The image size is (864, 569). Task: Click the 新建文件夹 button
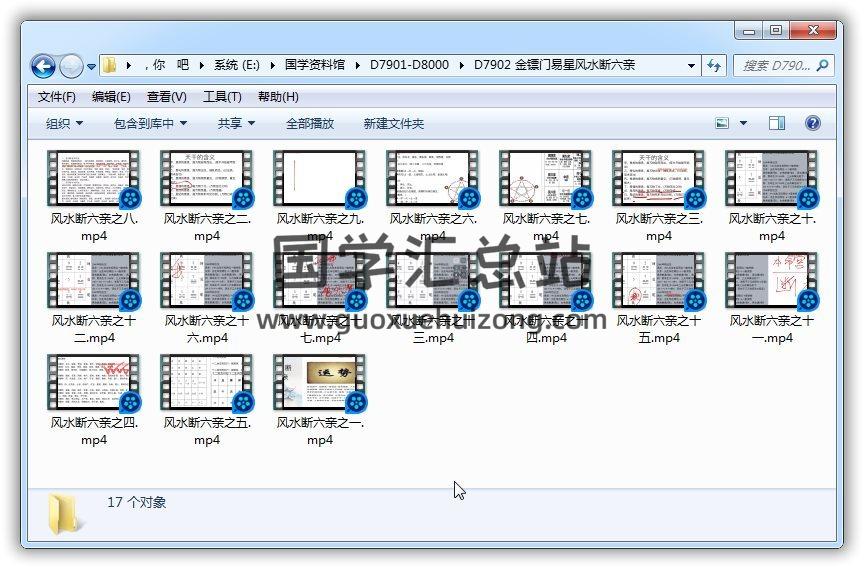click(x=393, y=123)
